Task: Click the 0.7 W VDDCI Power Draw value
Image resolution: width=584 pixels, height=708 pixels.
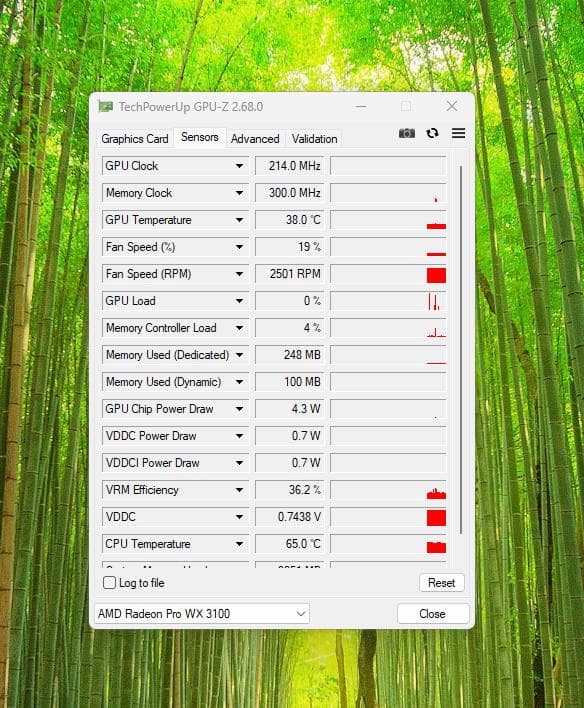Action: point(290,463)
